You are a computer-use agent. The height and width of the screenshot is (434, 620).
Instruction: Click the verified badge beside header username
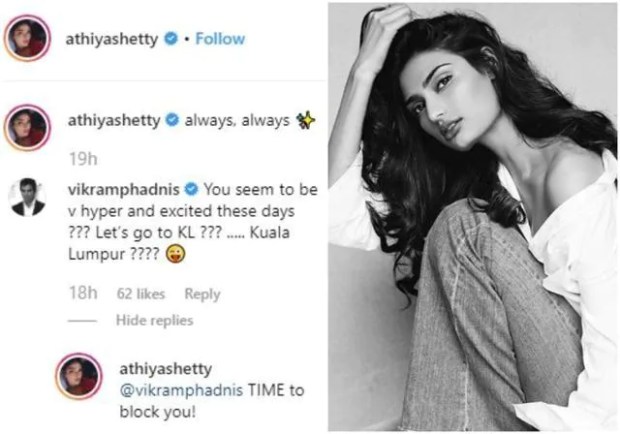171,39
